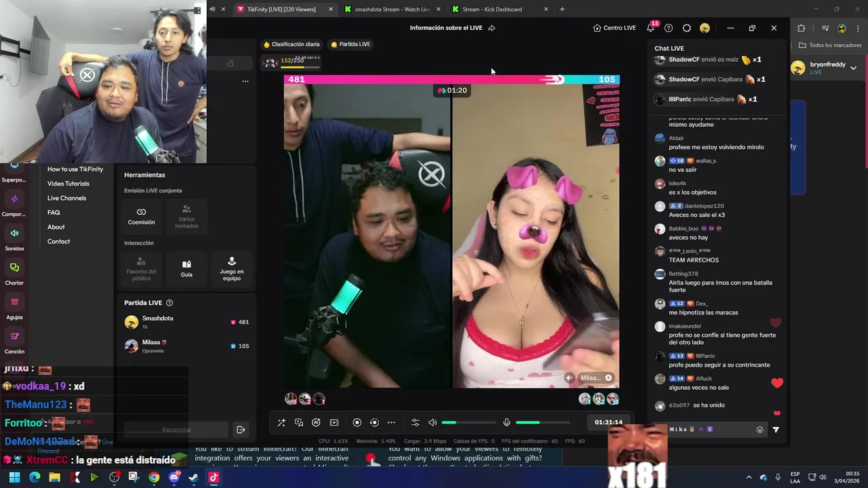Open the three-dot more options in stream toolbar
Image resolution: width=868 pixels, height=488 pixels.
[x=391, y=422]
